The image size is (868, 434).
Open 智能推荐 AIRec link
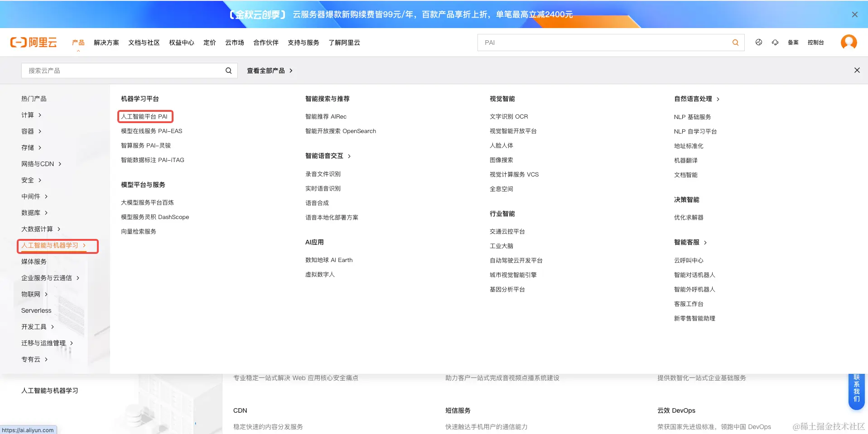(326, 116)
